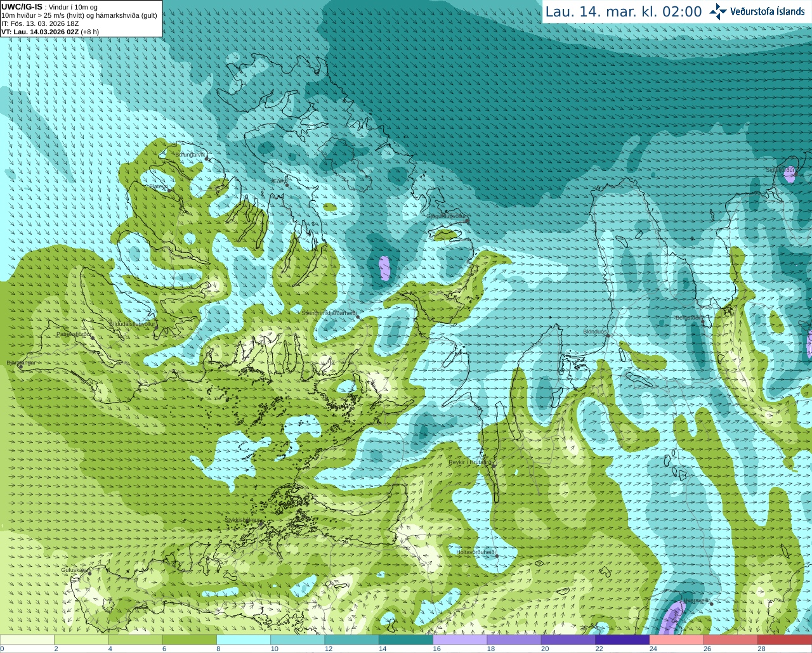Image resolution: width=812 pixels, height=653 pixels.
Task: Click the Veðurstofa Íslands logo
Action: [x=757, y=11]
